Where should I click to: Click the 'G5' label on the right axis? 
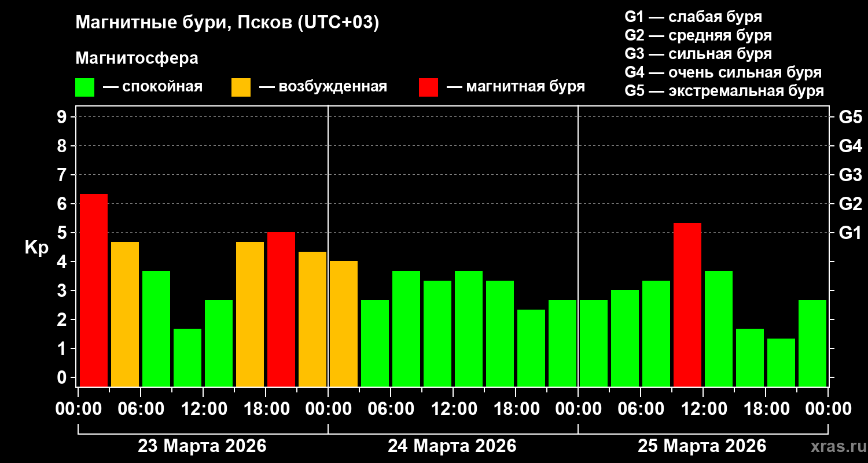[851, 117]
